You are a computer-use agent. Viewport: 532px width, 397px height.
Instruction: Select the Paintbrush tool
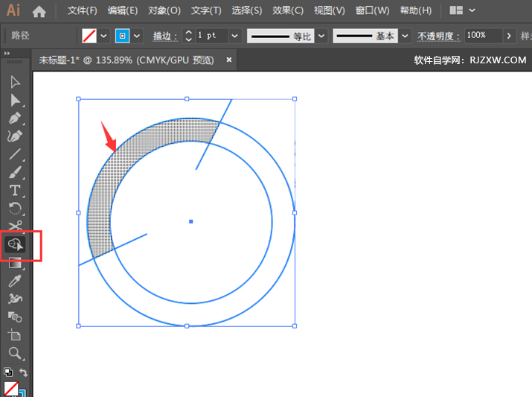15,172
